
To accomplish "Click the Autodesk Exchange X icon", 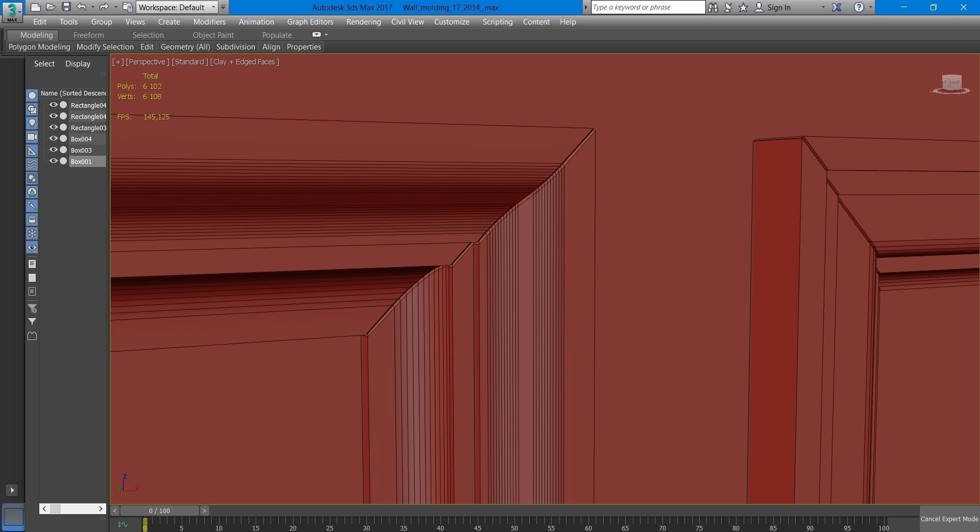I will [837, 7].
